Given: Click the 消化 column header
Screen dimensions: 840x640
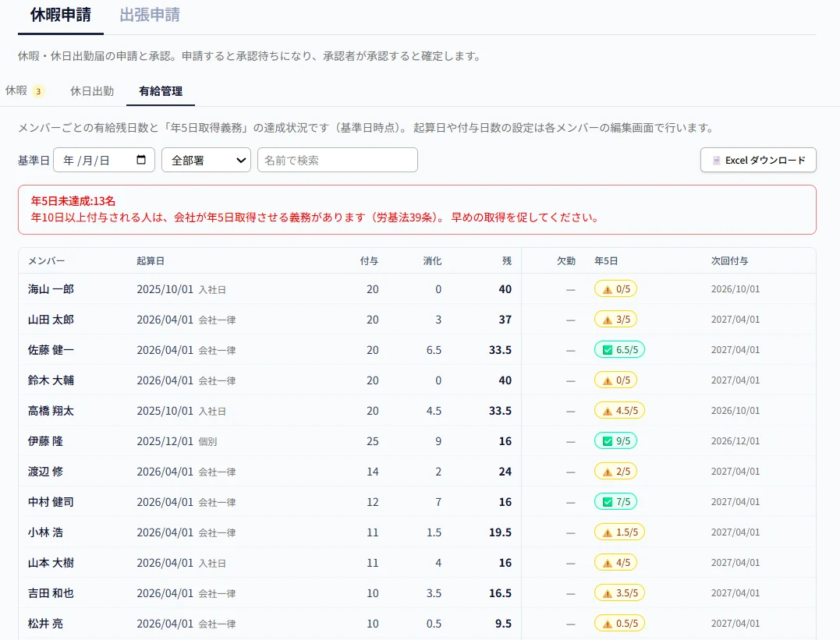Looking at the screenshot, I should (x=432, y=261).
